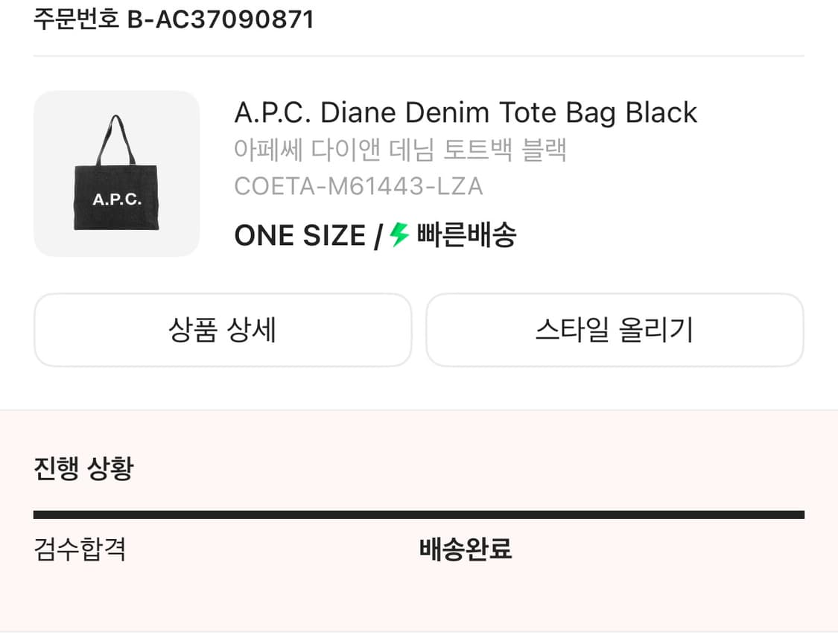Tap the 빠른배송 fast delivery label
Screen dimensions: 838x644
coord(466,236)
